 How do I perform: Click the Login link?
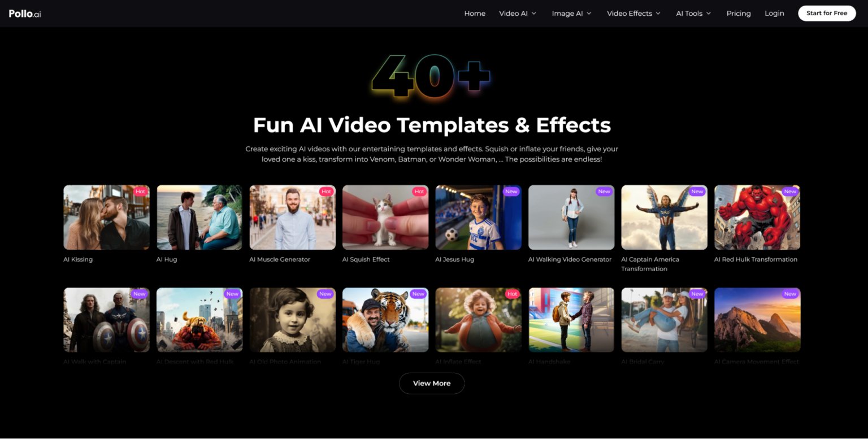(774, 13)
